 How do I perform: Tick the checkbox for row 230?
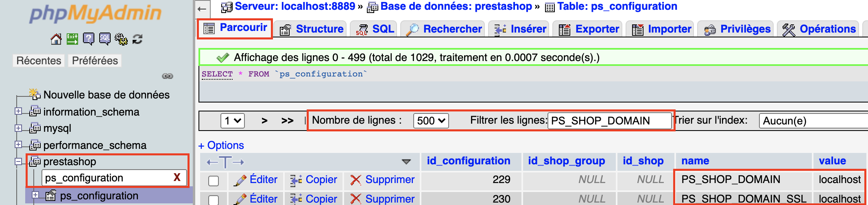(214, 200)
